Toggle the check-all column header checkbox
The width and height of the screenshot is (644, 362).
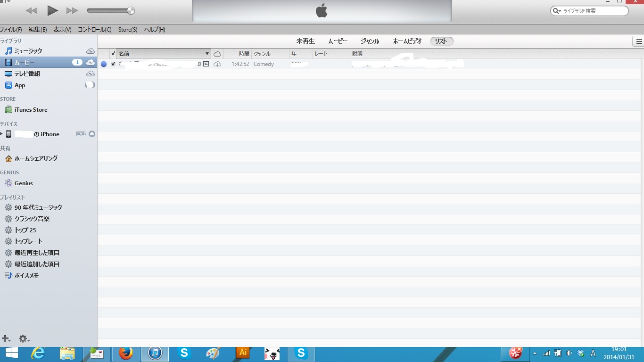[x=113, y=54]
